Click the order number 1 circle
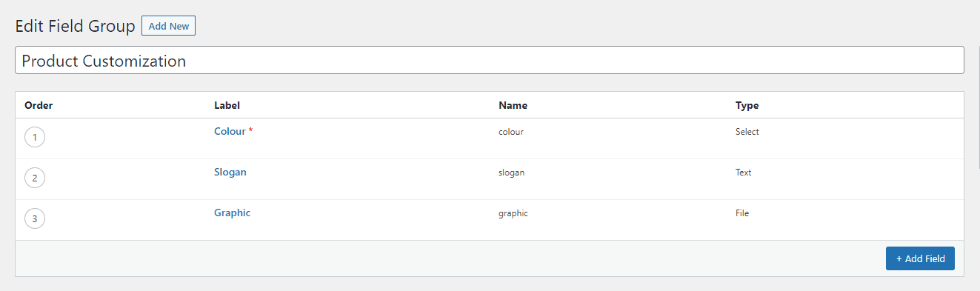 [x=35, y=138]
